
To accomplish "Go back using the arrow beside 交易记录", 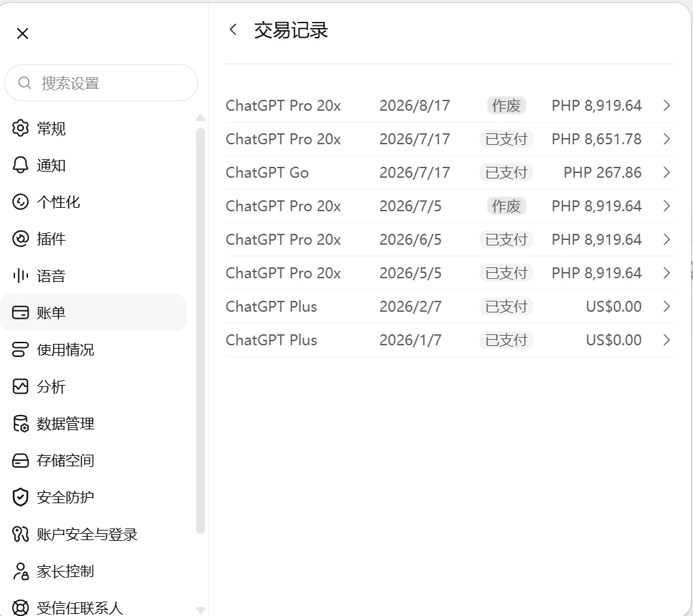I will pos(233,29).
